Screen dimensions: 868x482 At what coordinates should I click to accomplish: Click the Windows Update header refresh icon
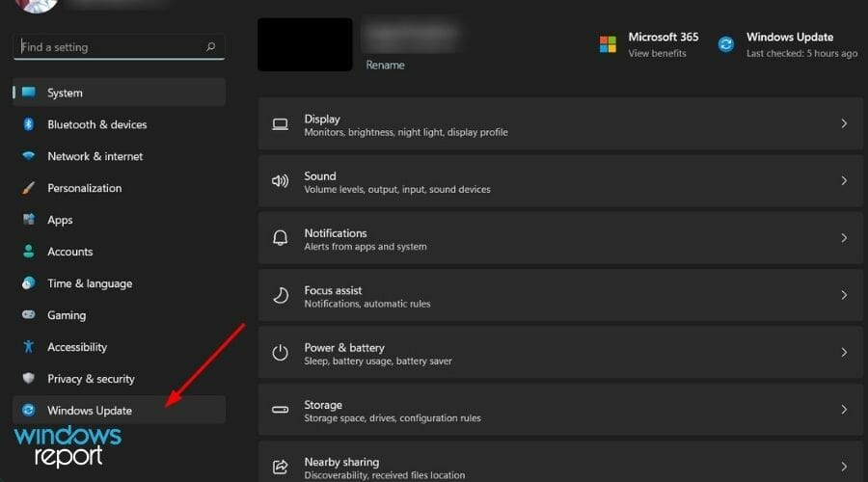click(725, 44)
